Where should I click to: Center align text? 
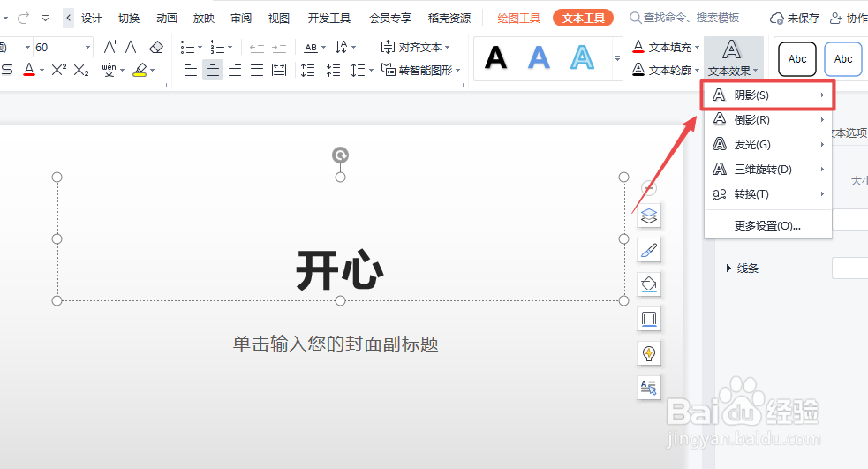[x=213, y=71]
